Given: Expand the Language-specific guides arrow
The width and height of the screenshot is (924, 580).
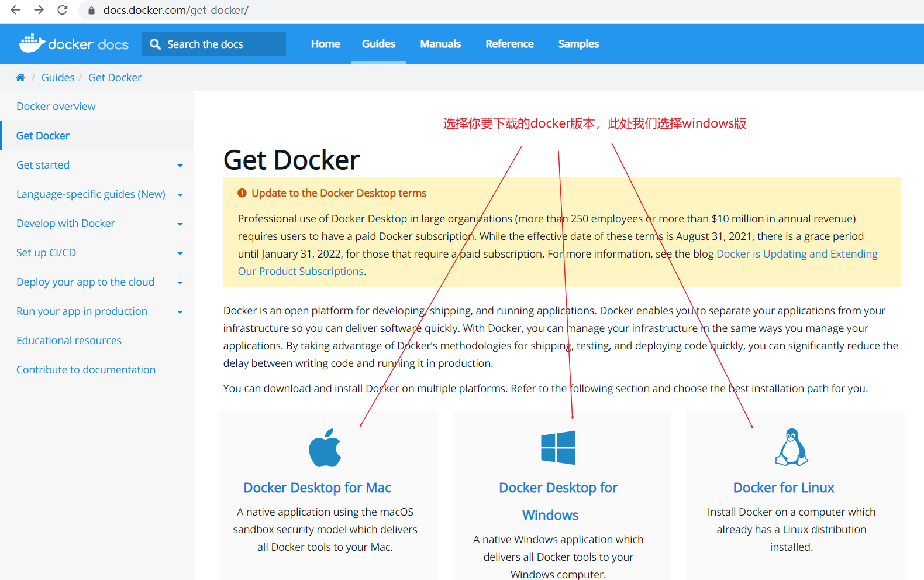Looking at the screenshot, I should [x=180, y=195].
